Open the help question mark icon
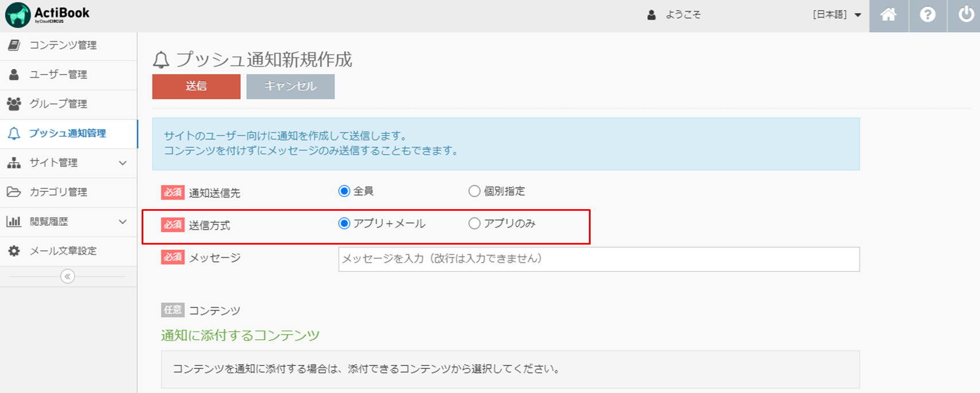Image resolution: width=980 pixels, height=393 pixels. (x=927, y=15)
